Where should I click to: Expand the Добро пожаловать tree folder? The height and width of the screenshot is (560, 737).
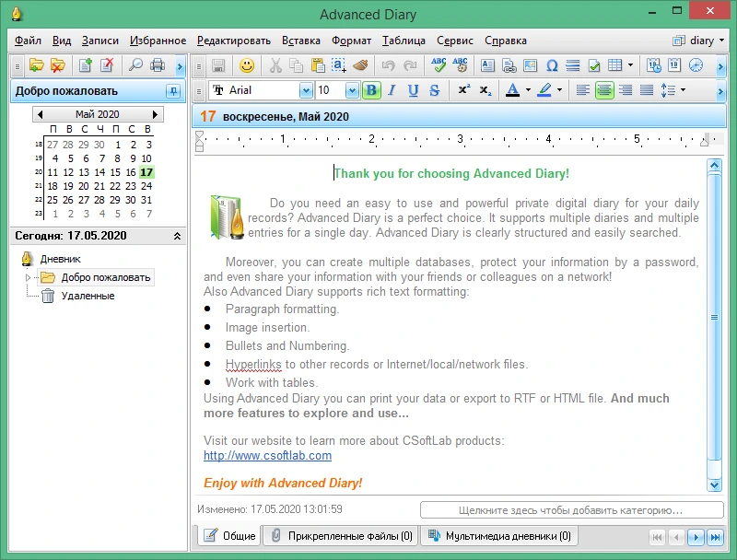pyautogui.click(x=28, y=277)
